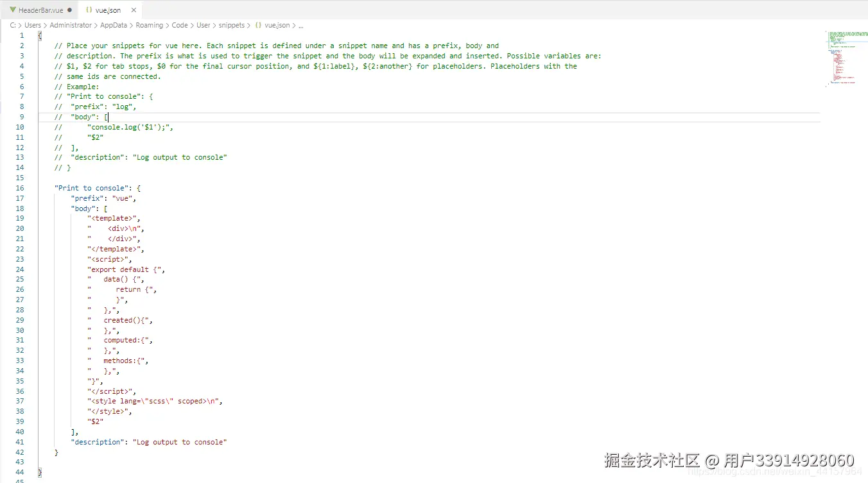Click the closing "</style>" string

click(x=108, y=411)
